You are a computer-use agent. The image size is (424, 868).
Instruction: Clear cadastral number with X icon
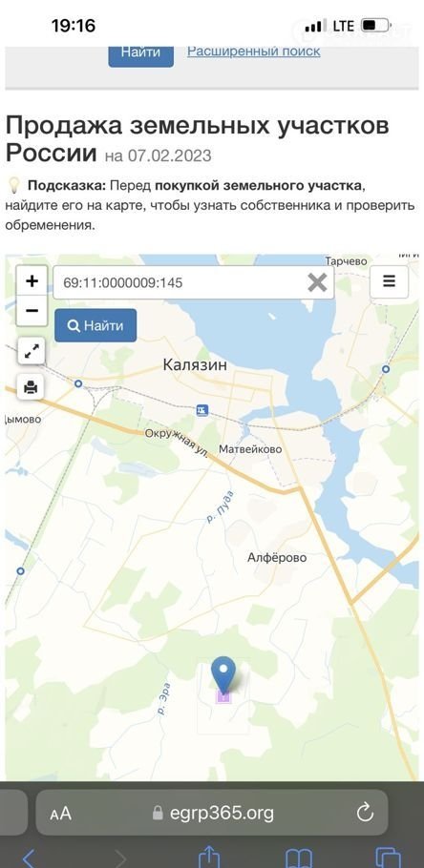[317, 283]
